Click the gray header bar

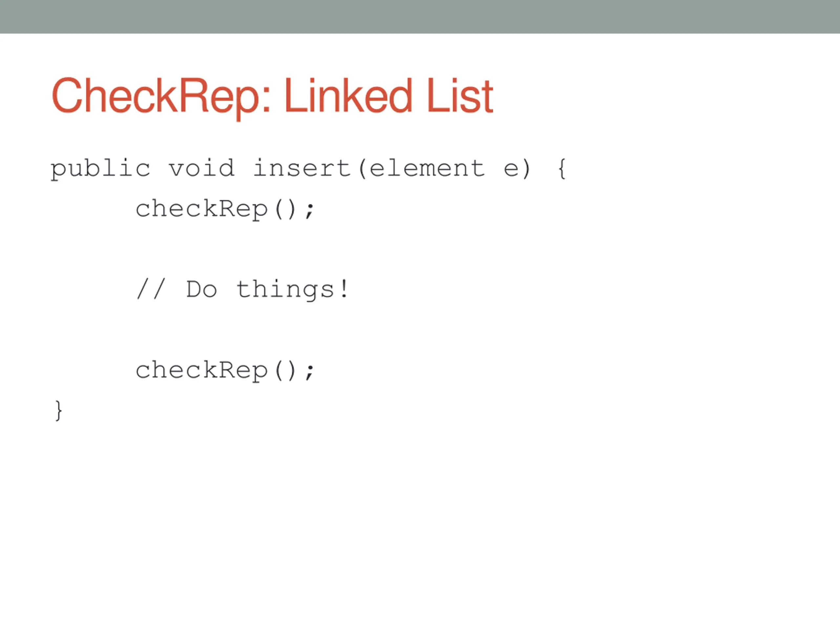click(x=420, y=17)
